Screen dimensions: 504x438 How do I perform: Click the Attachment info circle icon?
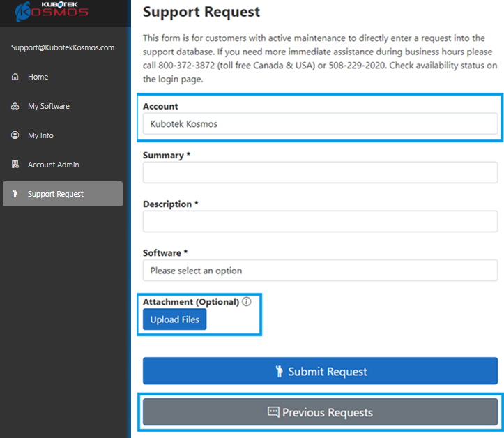click(x=246, y=302)
